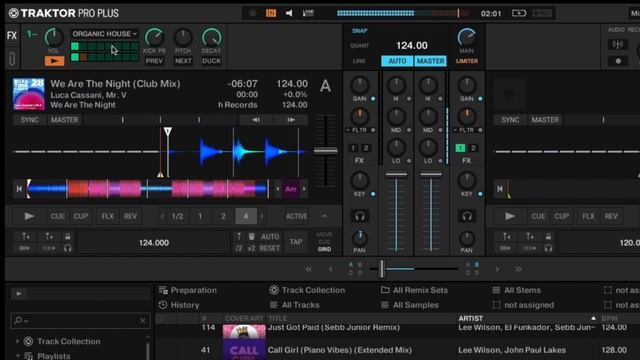640x360 pixels.
Task: Select loop size 4 on deck A
Action: [246, 216]
